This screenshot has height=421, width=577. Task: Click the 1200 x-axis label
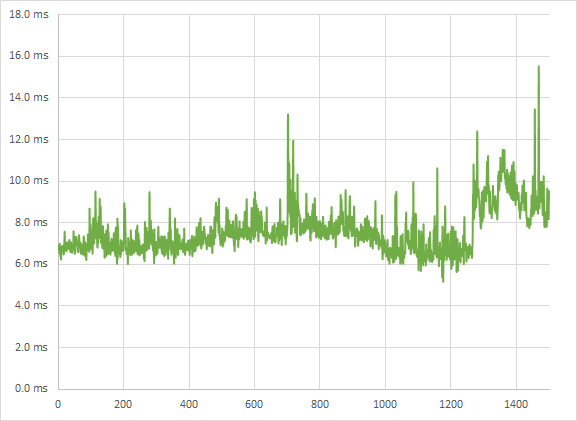[451, 404]
